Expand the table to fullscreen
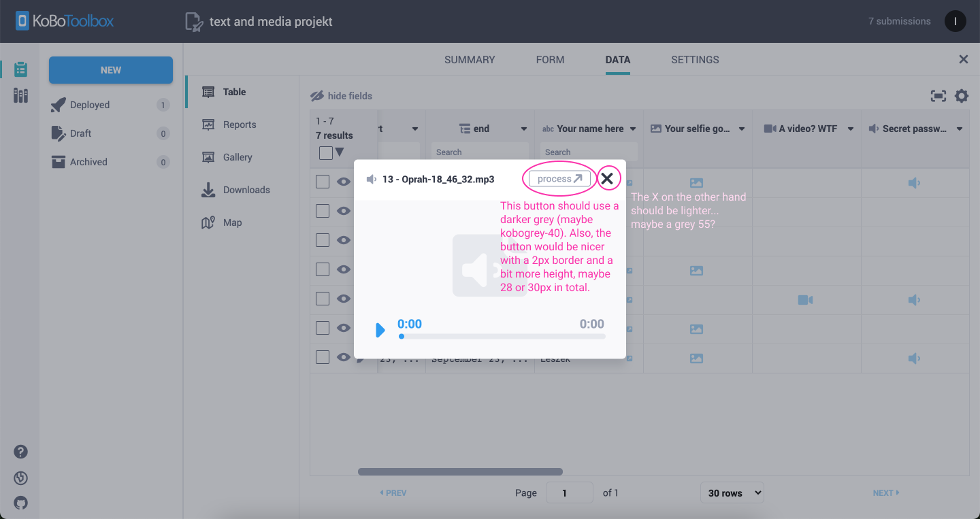 pos(938,96)
